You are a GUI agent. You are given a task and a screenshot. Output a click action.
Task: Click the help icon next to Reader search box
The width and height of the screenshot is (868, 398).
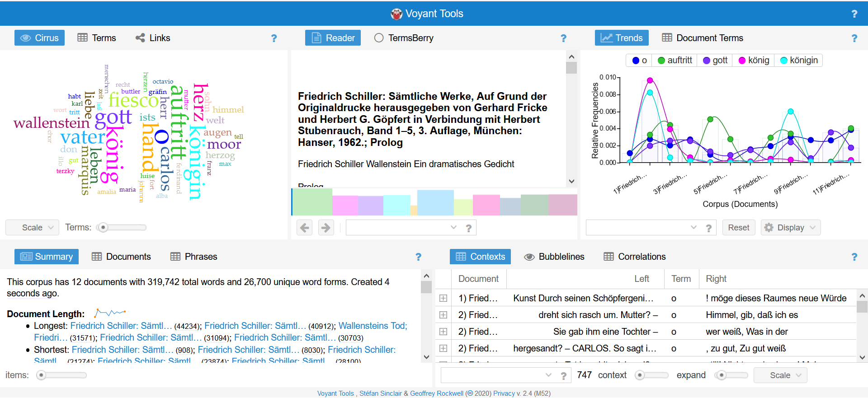pos(468,228)
